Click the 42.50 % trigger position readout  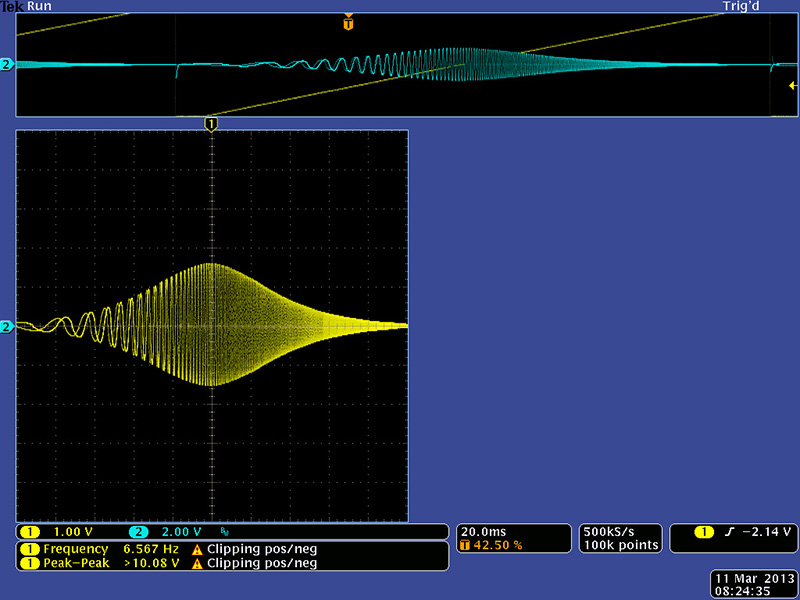click(x=492, y=545)
